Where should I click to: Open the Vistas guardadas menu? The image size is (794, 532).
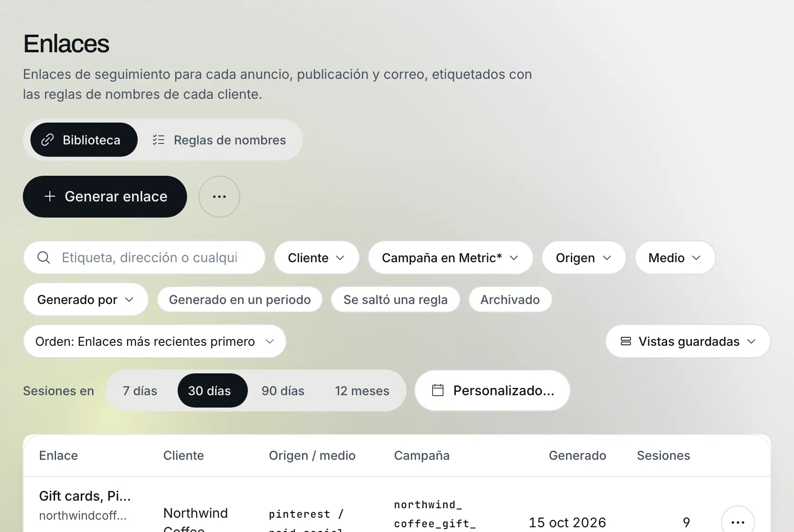688,341
